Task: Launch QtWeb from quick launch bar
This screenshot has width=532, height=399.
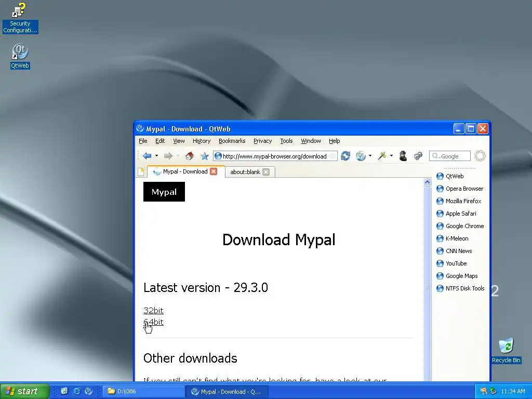Action: coord(89,391)
